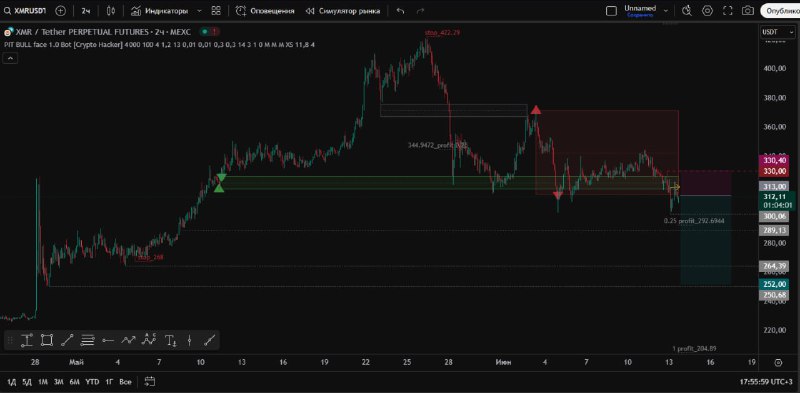This screenshot has height=393, width=800.
Task: Click the 0.25 profit_292.6944 label
Action: (x=694, y=221)
